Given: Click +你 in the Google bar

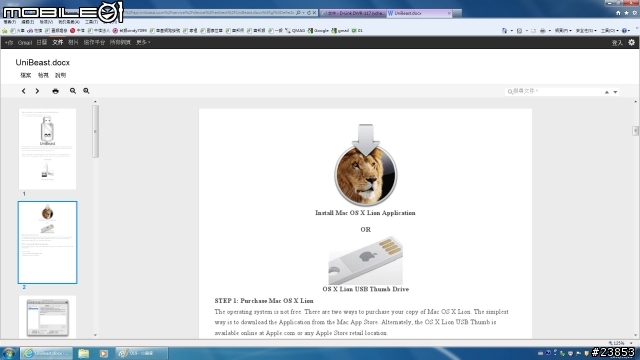Looking at the screenshot, I should coord(9,42).
